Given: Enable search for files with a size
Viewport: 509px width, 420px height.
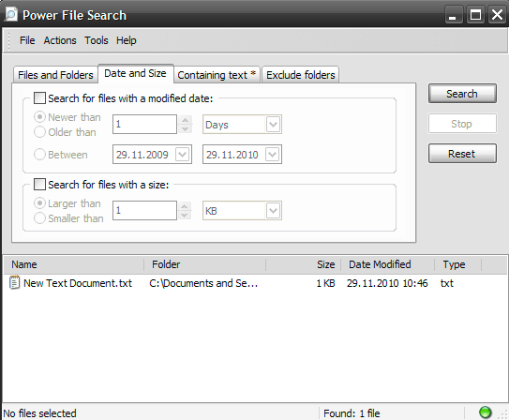Looking at the screenshot, I should pyautogui.click(x=39, y=185).
